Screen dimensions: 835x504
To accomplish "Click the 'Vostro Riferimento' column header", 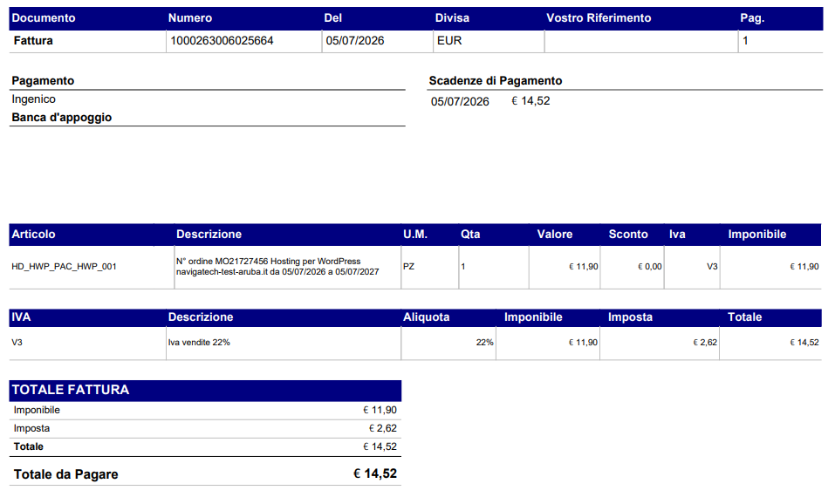I will click(599, 18).
